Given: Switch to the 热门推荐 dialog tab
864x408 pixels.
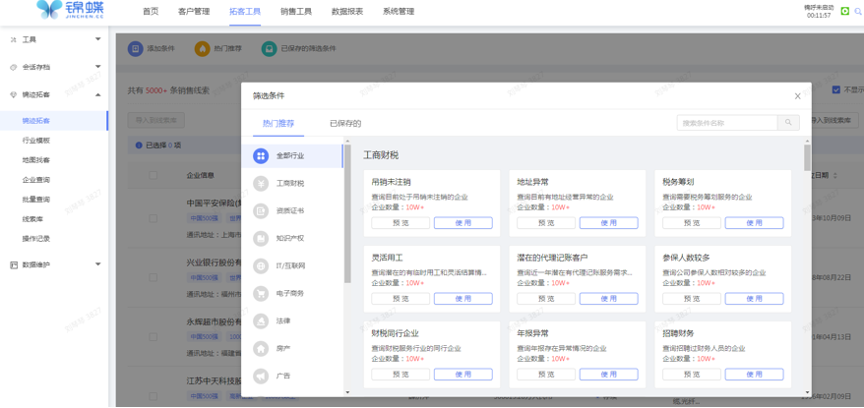Looking at the screenshot, I should [278, 124].
